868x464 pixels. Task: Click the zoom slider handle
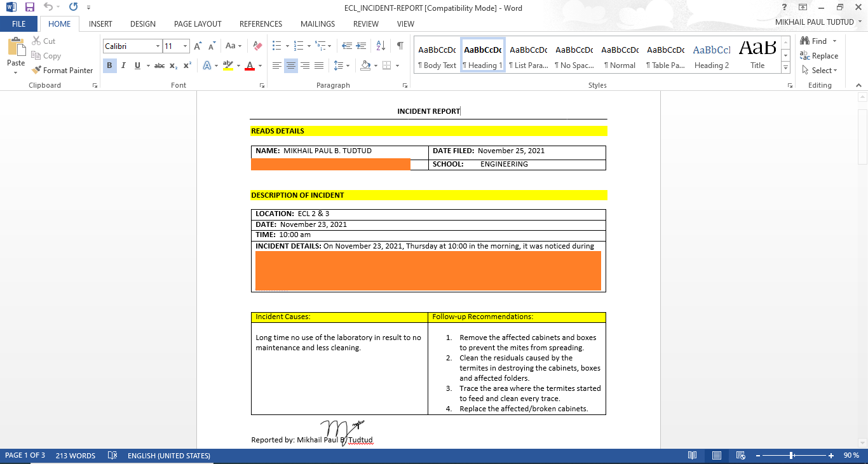[791, 456]
